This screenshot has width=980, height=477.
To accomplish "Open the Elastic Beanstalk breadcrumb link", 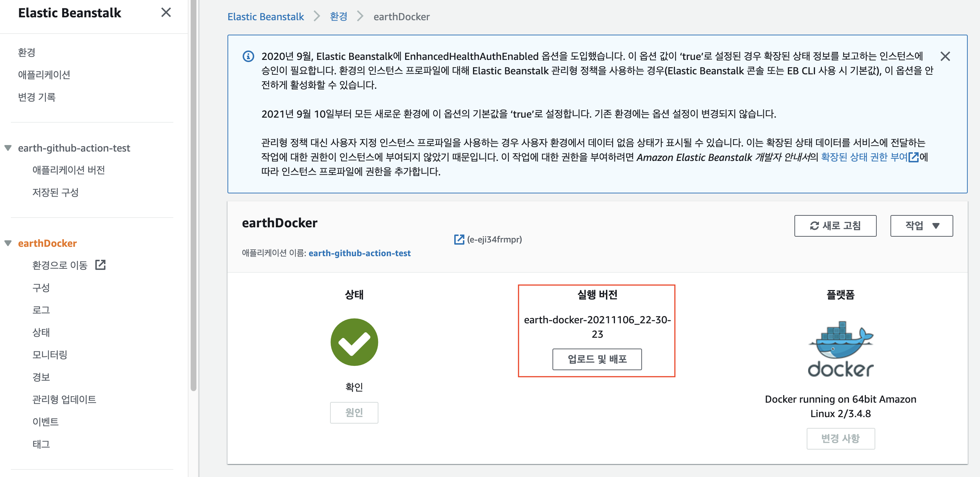I will [x=265, y=17].
